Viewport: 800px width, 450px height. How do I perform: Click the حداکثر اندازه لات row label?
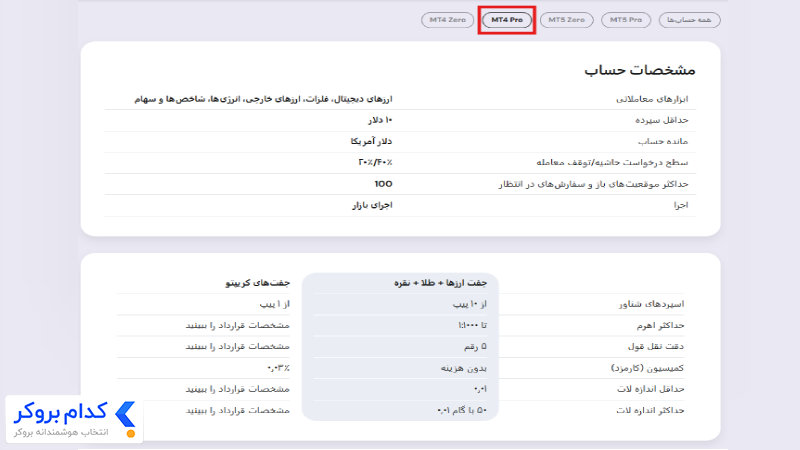click(650, 411)
